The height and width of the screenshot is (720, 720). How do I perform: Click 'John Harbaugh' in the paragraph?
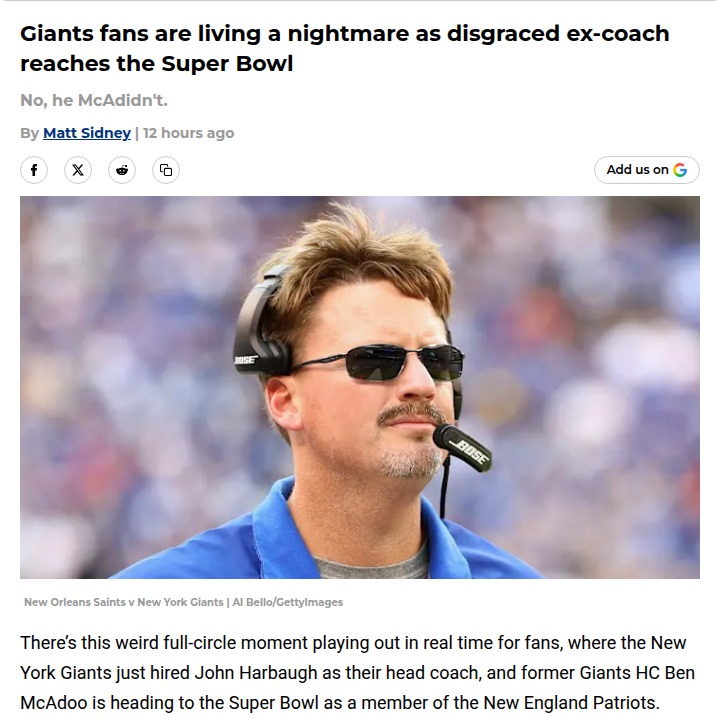pos(256,673)
